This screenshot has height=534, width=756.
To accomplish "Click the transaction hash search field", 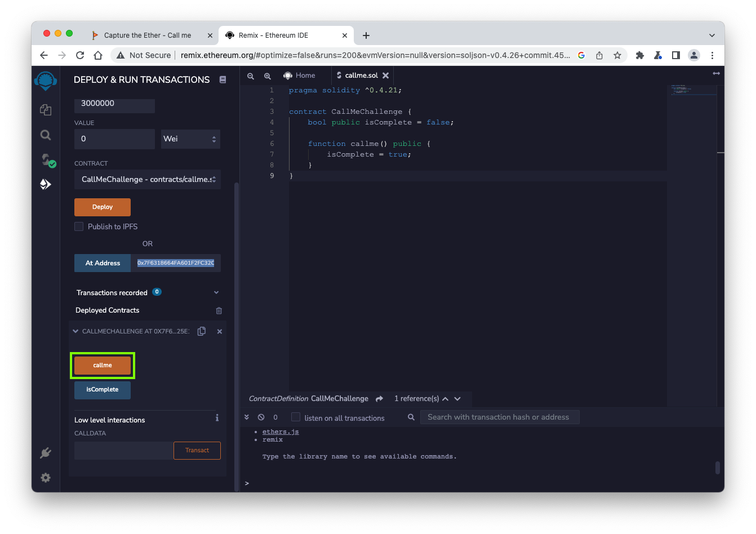I will [499, 417].
